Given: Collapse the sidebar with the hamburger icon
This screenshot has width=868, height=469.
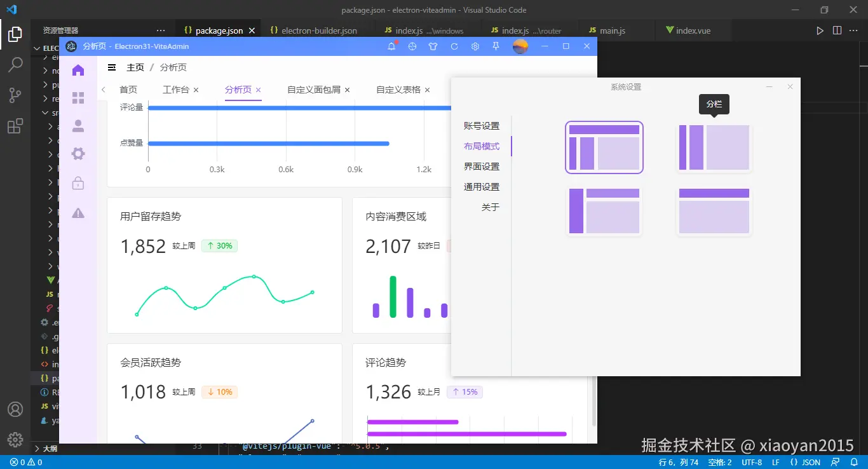Looking at the screenshot, I should (x=111, y=67).
